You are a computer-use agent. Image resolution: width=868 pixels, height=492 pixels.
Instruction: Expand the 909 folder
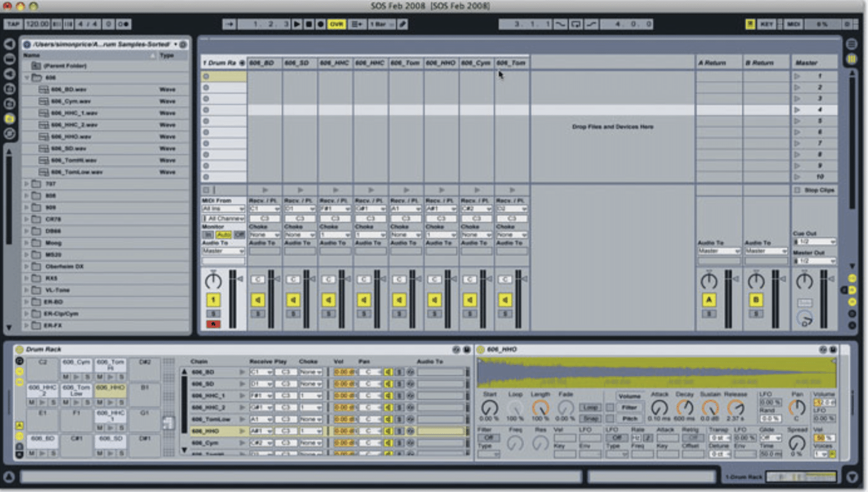(x=26, y=208)
